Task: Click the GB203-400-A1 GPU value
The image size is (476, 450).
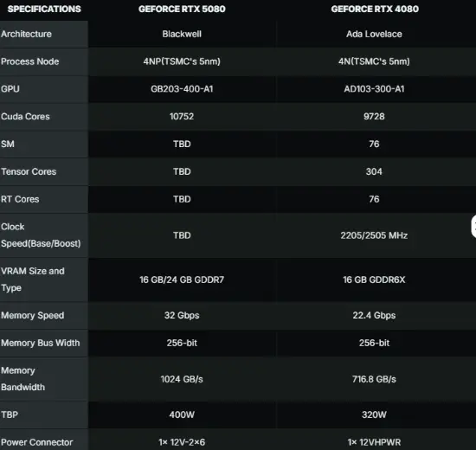Action: click(x=182, y=89)
